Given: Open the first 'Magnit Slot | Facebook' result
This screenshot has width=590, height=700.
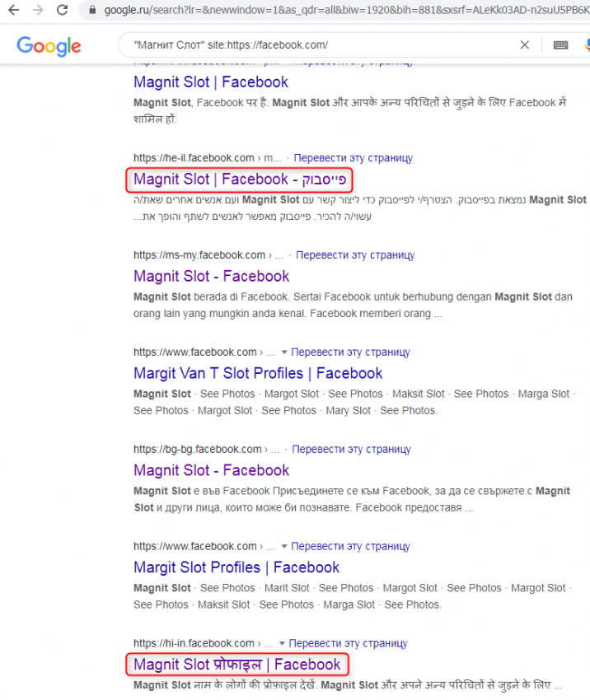Looking at the screenshot, I should [211, 82].
